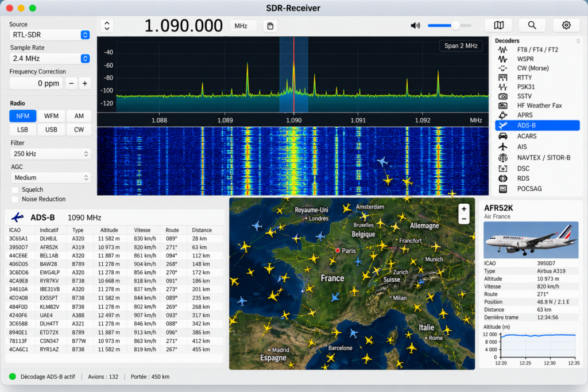Image resolution: width=588 pixels, height=392 pixels.
Task: Switch to LSB modulation mode
Action: [x=22, y=130]
